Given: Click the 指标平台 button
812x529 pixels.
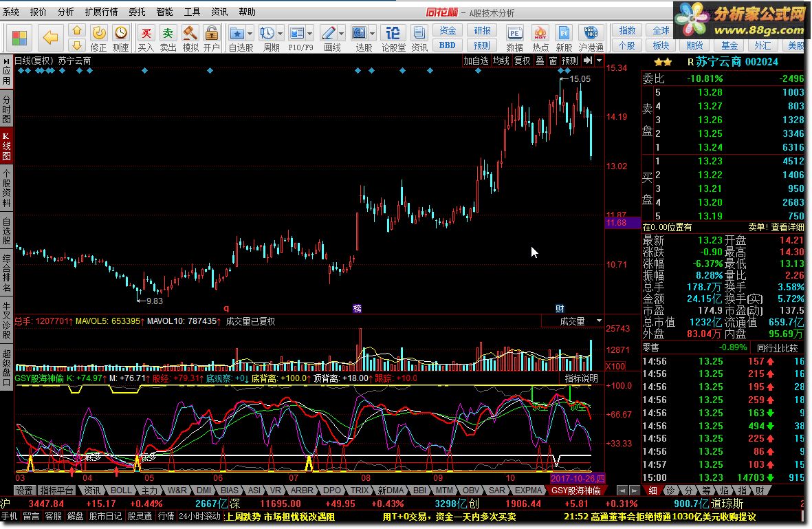Looking at the screenshot, I should [56, 490].
